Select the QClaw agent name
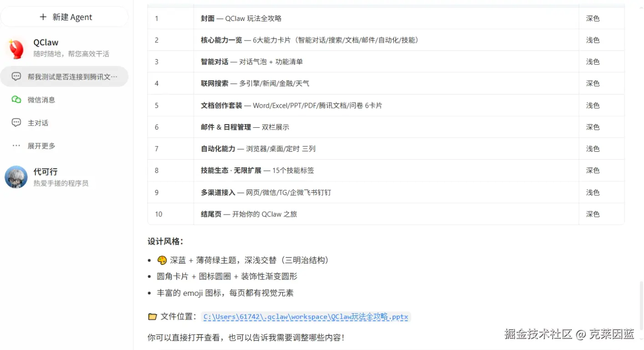644x350 pixels. pyautogui.click(x=46, y=43)
